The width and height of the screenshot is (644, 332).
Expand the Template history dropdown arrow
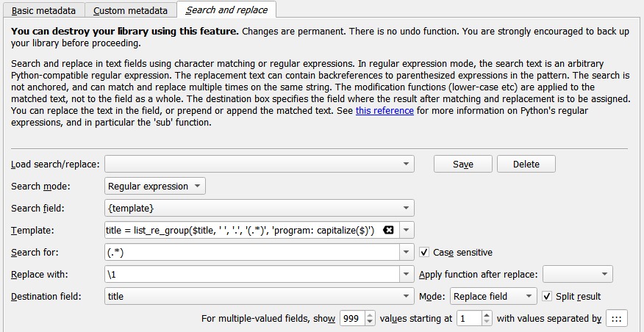[x=407, y=230]
